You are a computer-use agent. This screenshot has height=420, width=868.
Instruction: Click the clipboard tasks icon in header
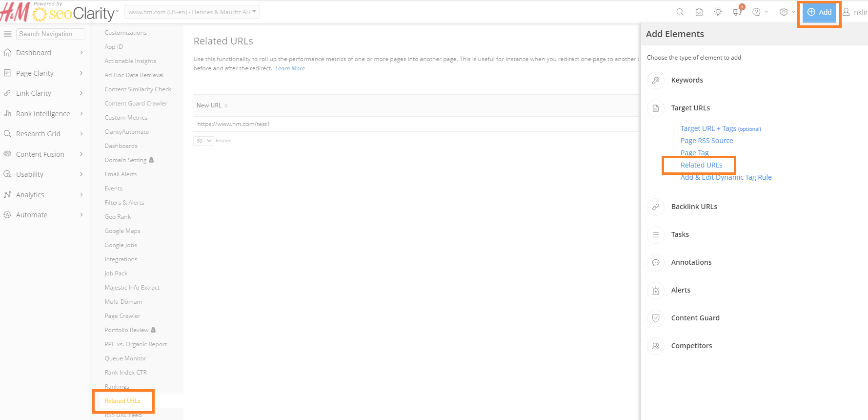(x=699, y=12)
